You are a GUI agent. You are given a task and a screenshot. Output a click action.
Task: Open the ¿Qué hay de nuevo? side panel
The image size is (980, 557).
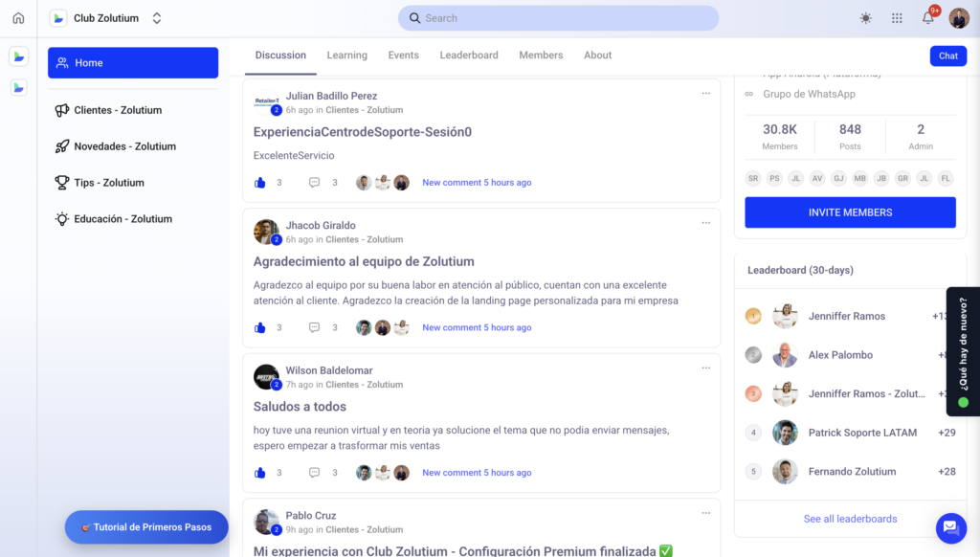[963, 351]
